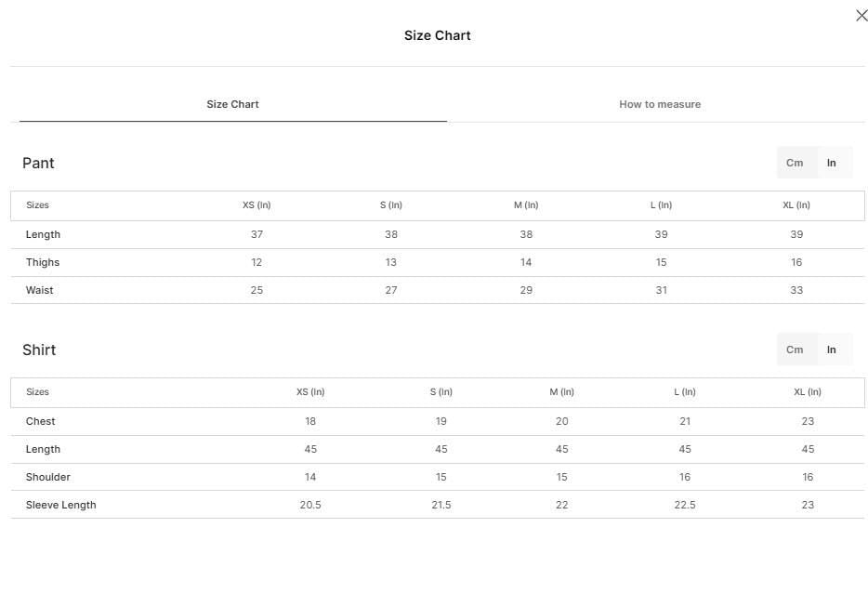Toggle Shirt units to Cm
Image resolution: width=868 pixels, height=607 pixels.
point(795,350)
